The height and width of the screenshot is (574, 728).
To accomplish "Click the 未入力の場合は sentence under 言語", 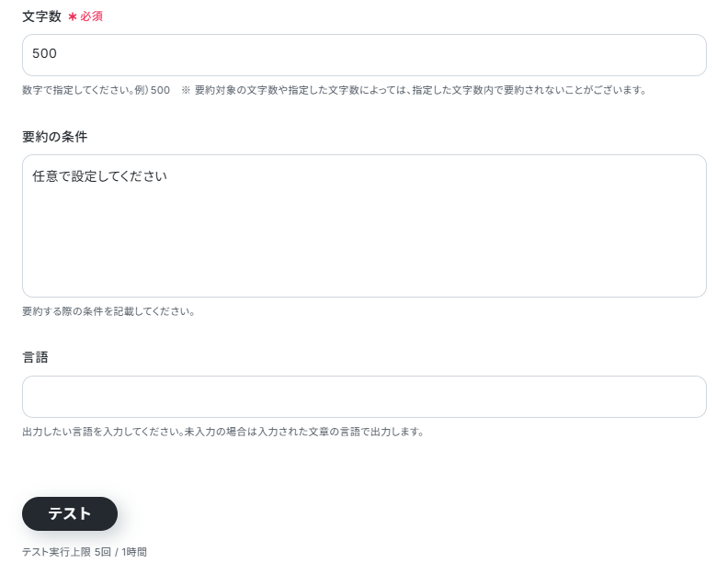I will point(304,432).
